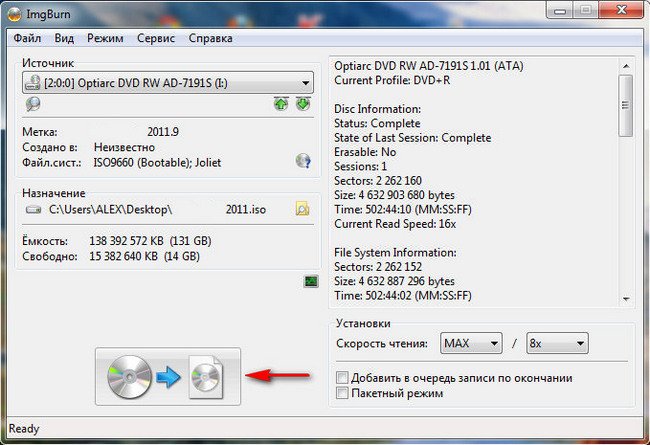Screen dimensions: 650x445
Task: Minimize the ImgBurn window
Action: pos(560,10)
